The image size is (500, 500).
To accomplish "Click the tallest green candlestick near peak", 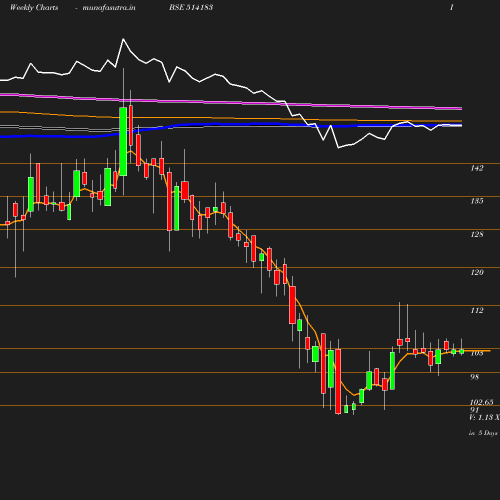I will [x=123, y=141].
